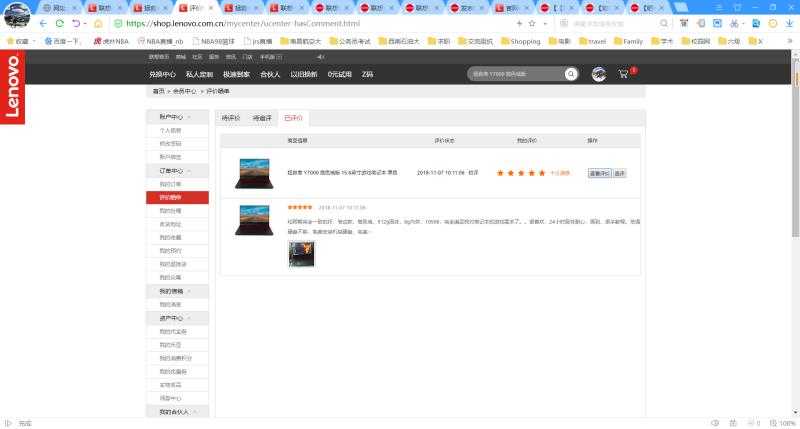Go to the browser home page icon
The image size is (800, 429).
98,23
